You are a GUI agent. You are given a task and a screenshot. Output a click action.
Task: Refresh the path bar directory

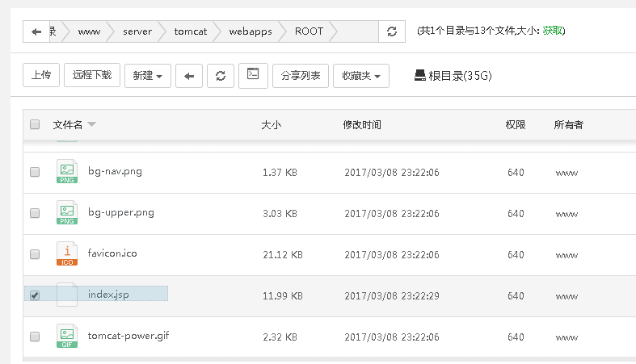(x=392, y=31)
